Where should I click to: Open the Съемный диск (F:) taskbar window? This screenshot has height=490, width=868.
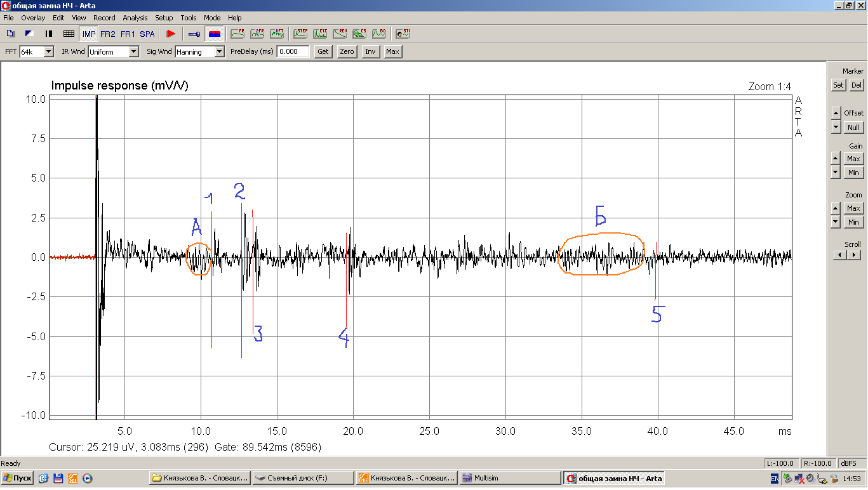pos(303,478)
